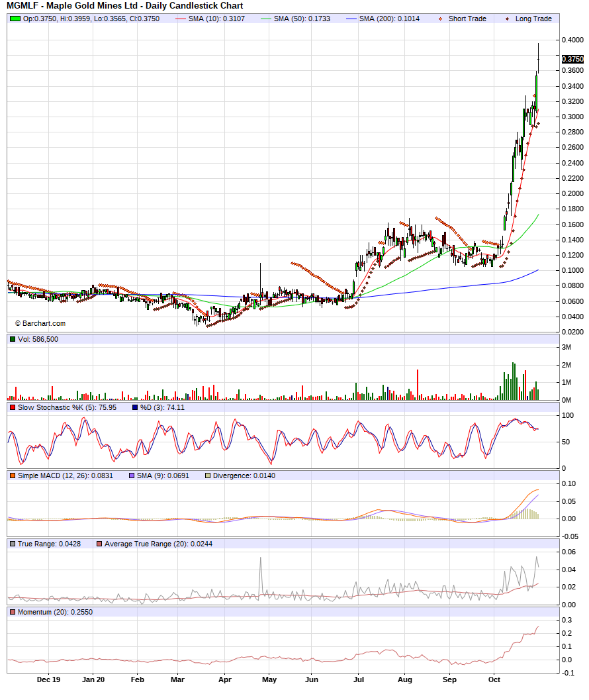The height and width of the screenshot is (700, 589).
Task: Click the Oct date axis label
Action: click(494, 680)
